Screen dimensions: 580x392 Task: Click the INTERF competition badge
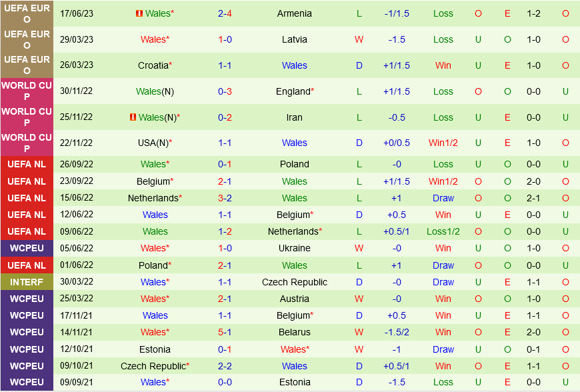pyautogui.click(x=27, y=282)
